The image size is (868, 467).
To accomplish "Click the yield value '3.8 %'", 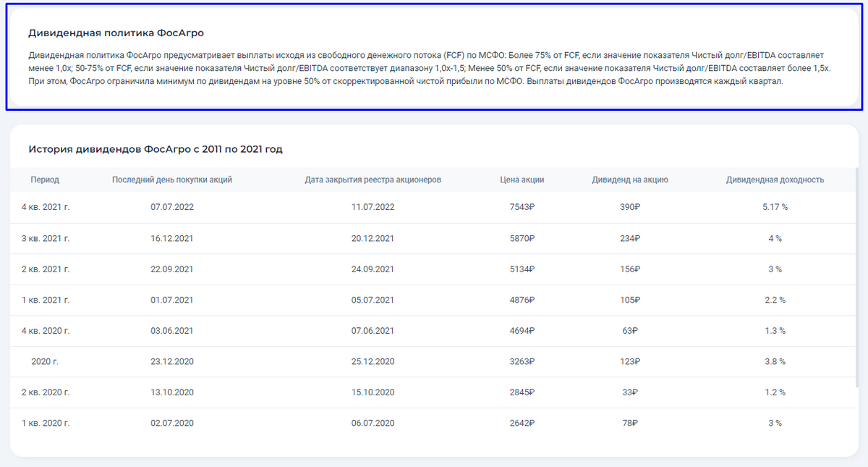I will pos(775,361).
